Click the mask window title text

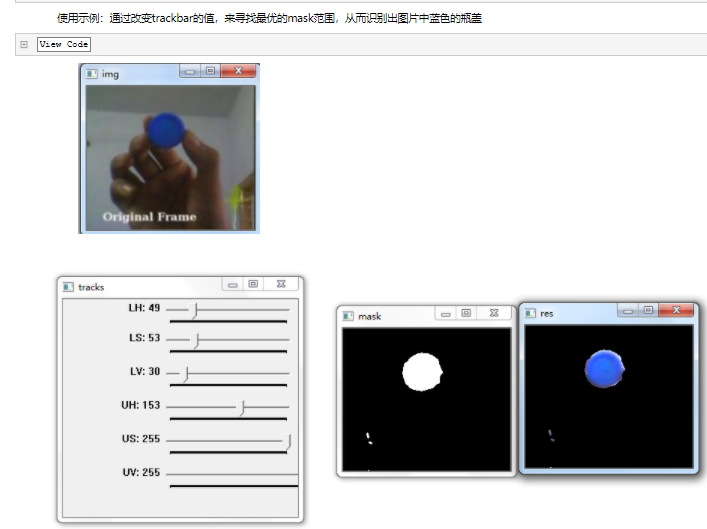[370, 317]
